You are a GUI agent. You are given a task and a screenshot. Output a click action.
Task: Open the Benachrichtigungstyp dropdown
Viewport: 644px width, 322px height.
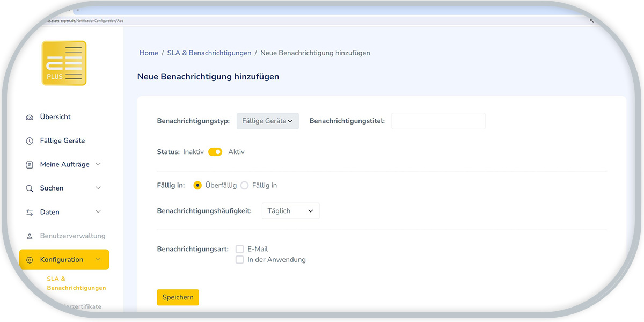tap(267, 121)
